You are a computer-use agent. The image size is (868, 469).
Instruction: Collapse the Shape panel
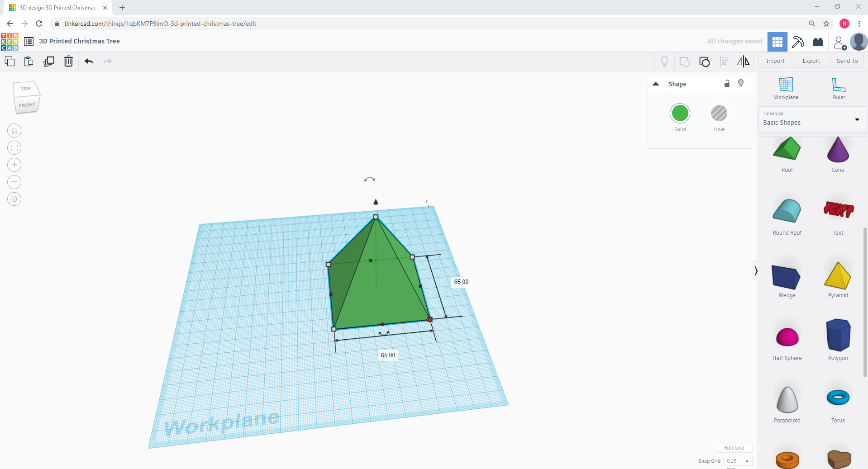(655, 84)
